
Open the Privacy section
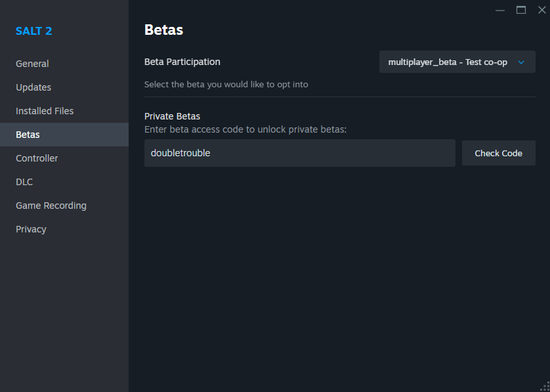31,229
